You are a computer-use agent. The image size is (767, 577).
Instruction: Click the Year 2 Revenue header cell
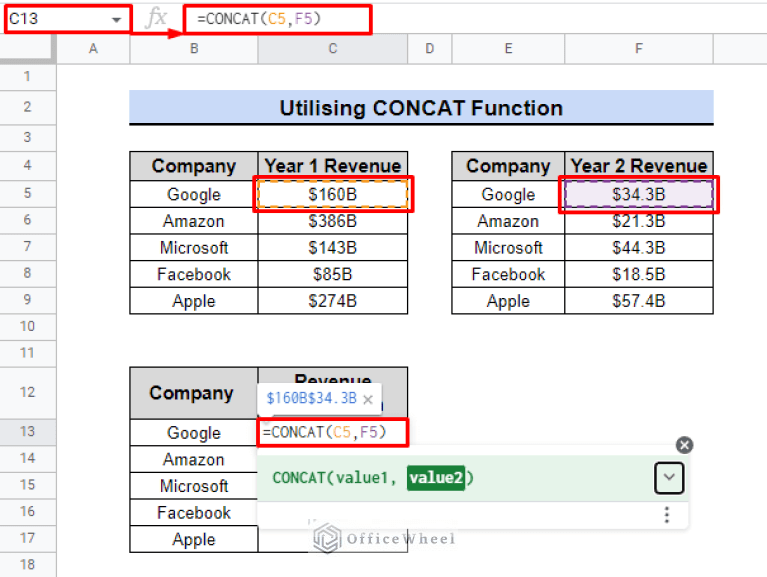(639, 166)
